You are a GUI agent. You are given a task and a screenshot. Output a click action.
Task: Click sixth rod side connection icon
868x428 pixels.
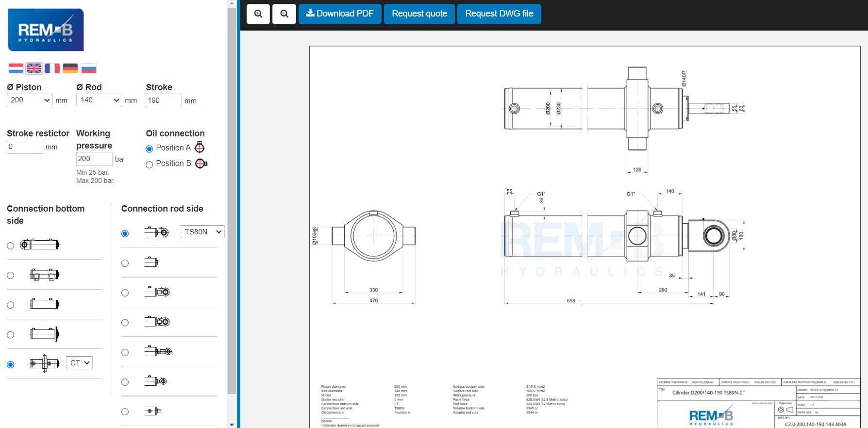click(x=155, y=381)
